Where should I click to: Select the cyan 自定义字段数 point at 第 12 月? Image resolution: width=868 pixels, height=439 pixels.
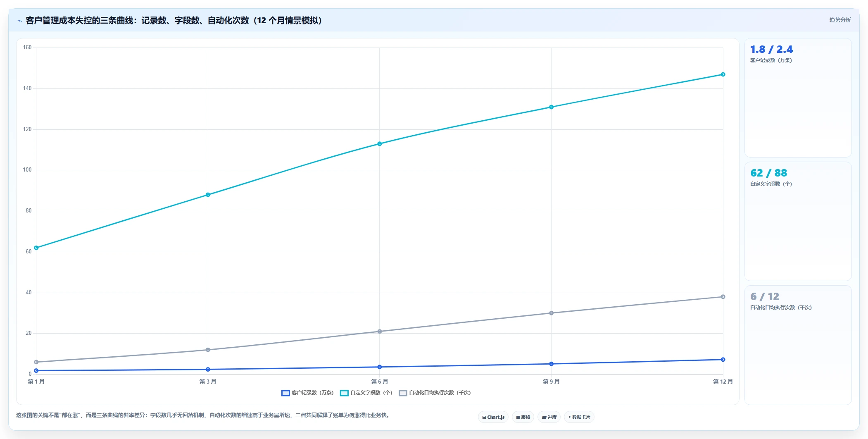(x=723, y=74)
